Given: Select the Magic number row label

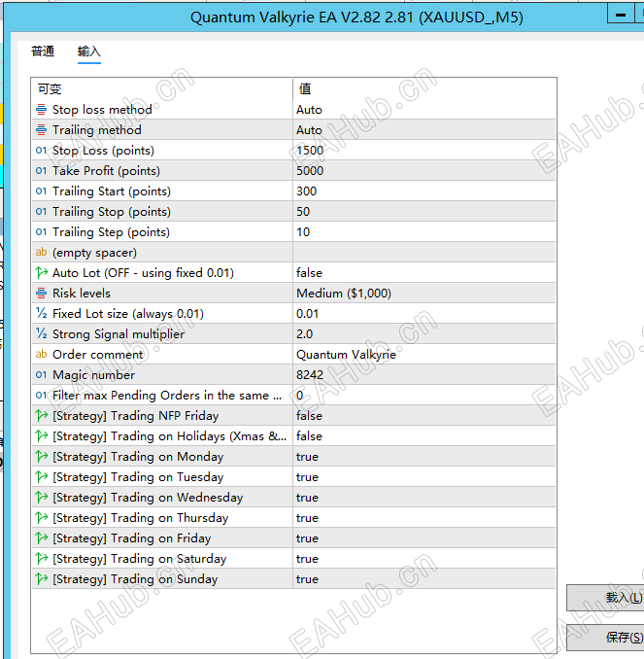Looking at the screenshot, I should point(93,375).
